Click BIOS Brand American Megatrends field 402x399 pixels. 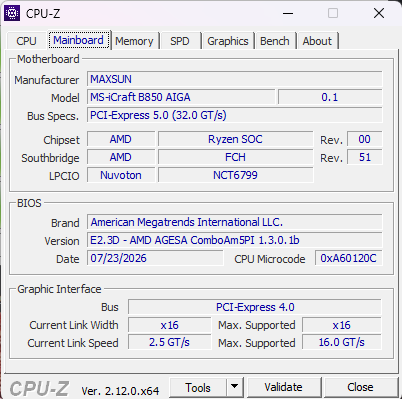point(235,222)
